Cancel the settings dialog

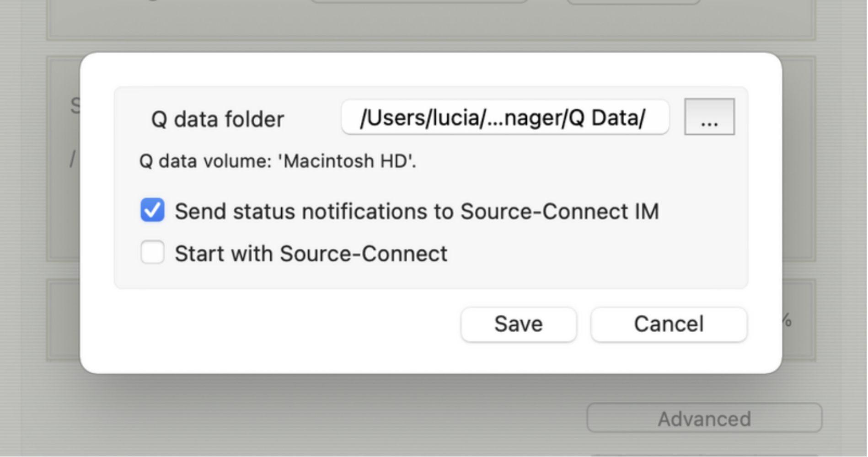pyautogui.click(x=669, y=324)
